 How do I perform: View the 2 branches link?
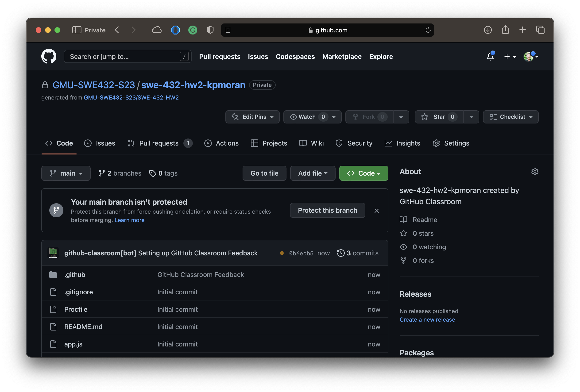pos(120,173)
